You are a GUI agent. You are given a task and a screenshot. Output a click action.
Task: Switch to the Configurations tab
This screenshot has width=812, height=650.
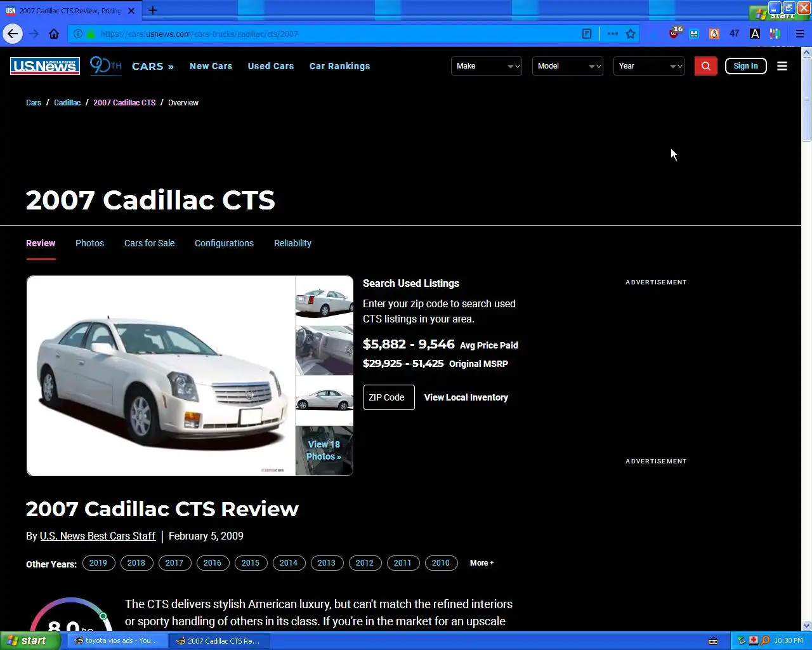point(224,243)
